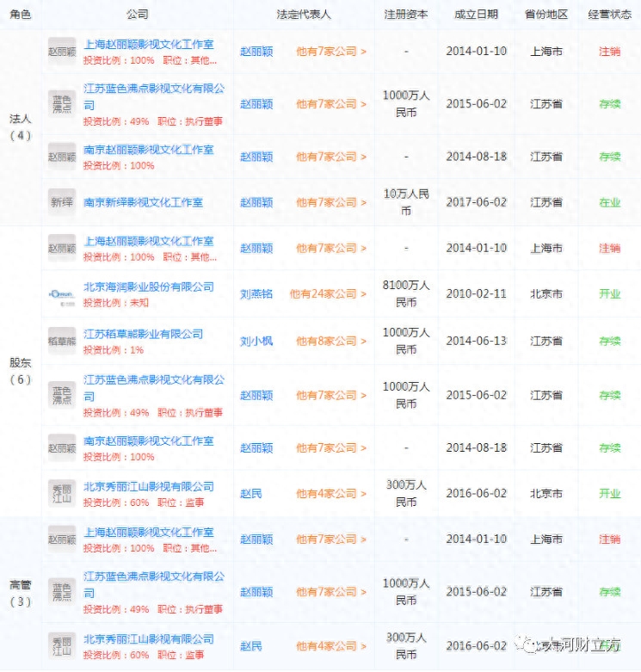Click 秀丽江山 logo in the 股东 section
The image size is (641, 672).
click(62, 494)
